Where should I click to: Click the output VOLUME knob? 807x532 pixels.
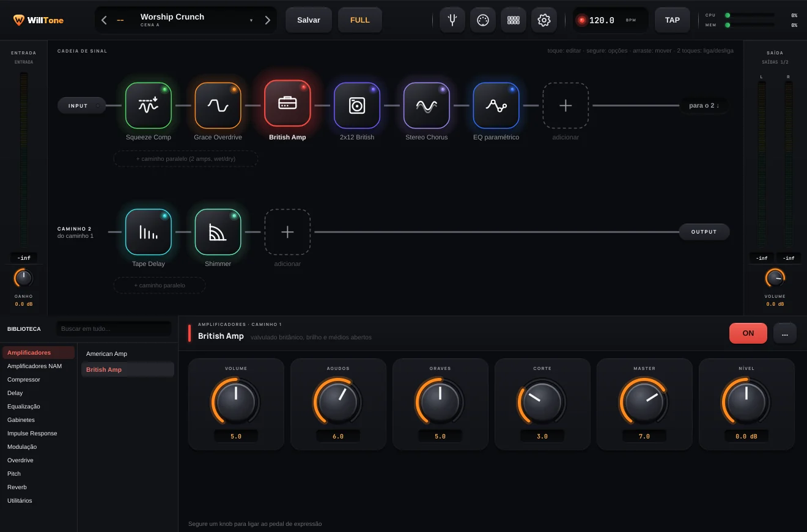pos(775,278)
